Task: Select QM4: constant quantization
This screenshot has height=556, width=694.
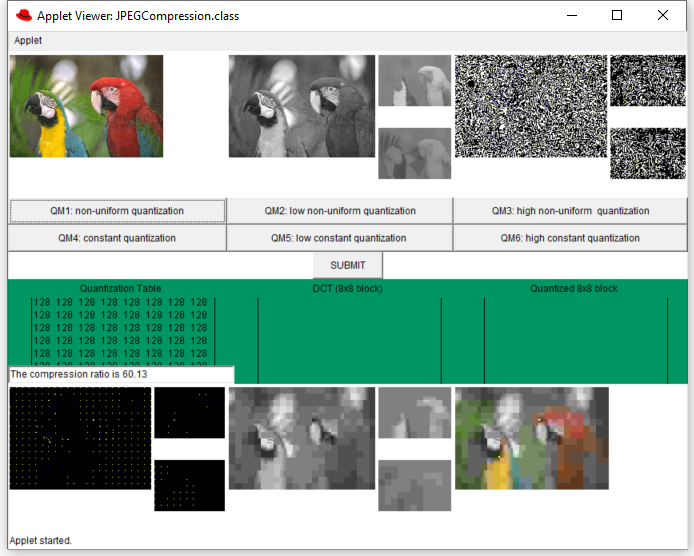Action: click(117, 238)
